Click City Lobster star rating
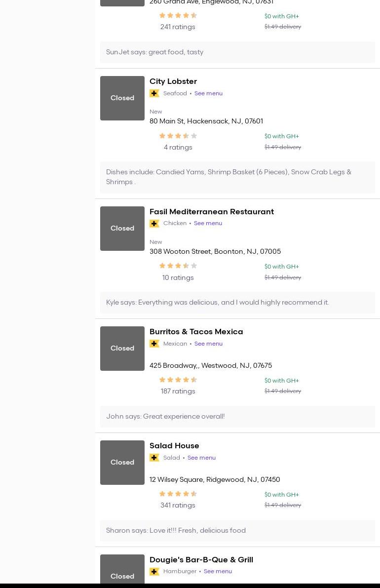Image resolution: width=380 pixels, height=588 pixels. coord(178,136)
